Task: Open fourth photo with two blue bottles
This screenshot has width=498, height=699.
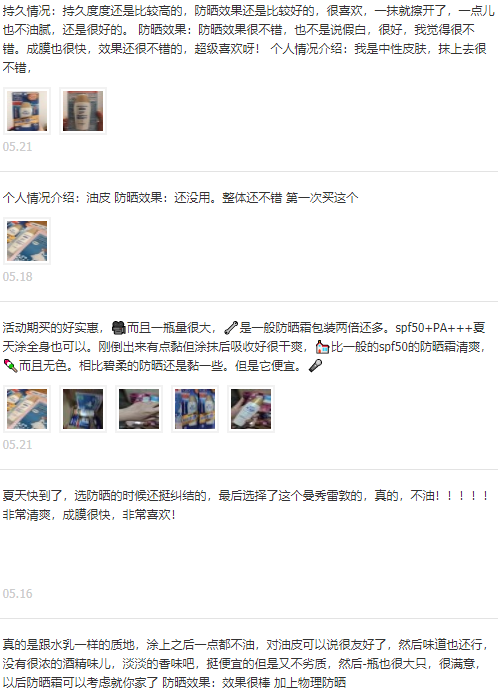Action: (x=195, y=409)
